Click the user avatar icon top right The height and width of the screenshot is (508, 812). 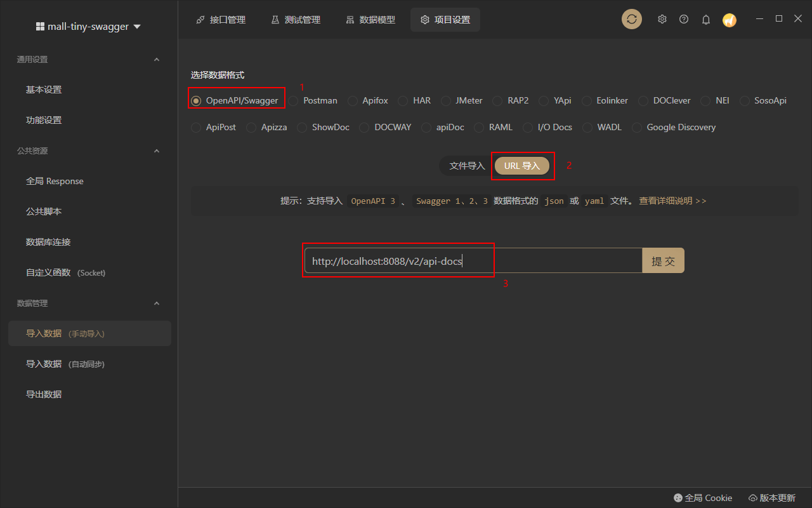click(x=729, y=20)
